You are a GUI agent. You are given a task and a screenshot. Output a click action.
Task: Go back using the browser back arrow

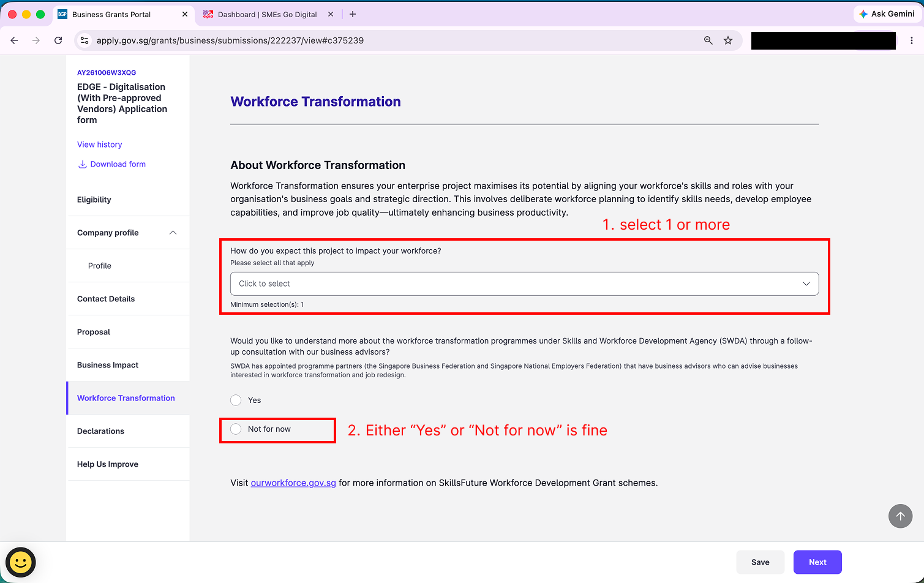[x=15, y=40]
